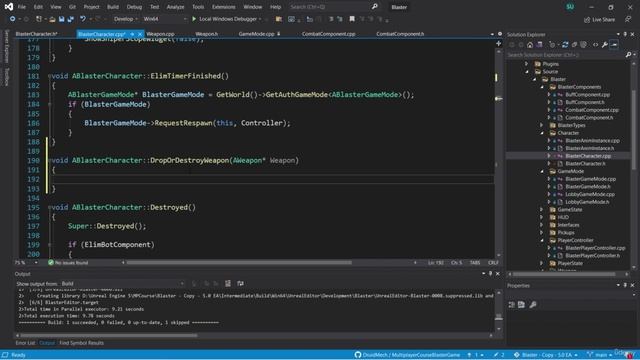Image resolution: width=640 pixels, height=360 pixels.
Task: Click No issues found indicator
Action: pyautogui.click(x=68, y=262)
